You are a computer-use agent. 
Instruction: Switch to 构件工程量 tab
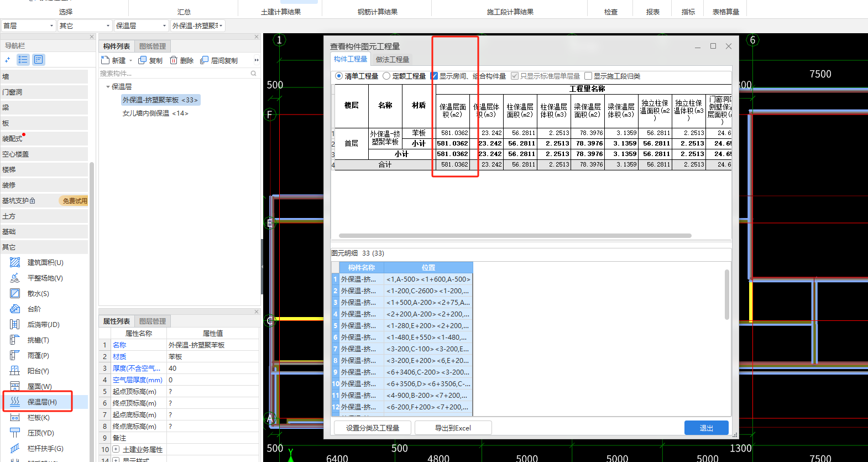[351, 59]
